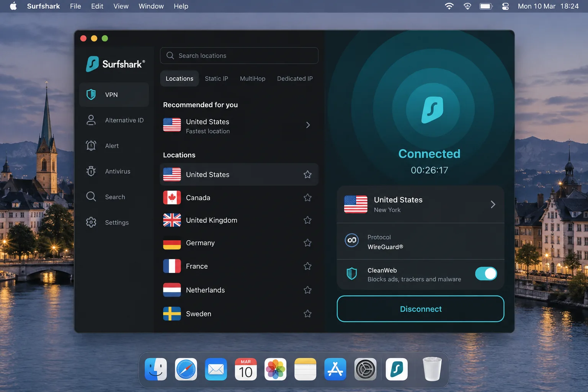Click the Disconnect button

[420, 309]
